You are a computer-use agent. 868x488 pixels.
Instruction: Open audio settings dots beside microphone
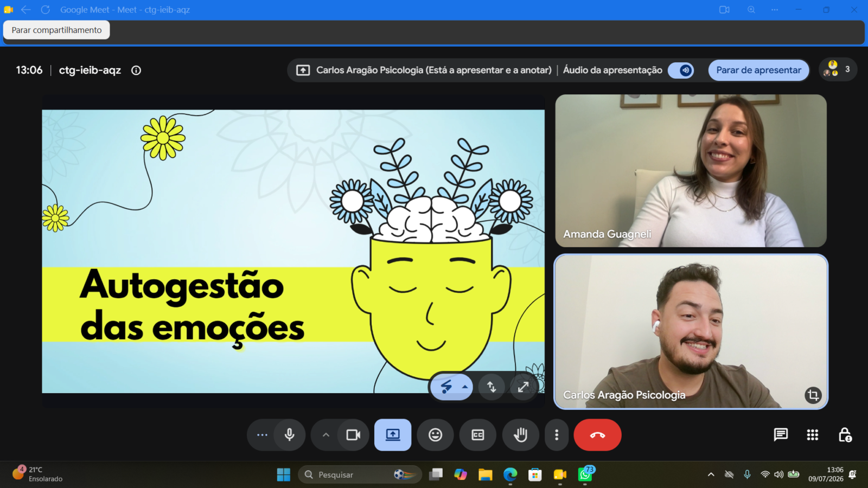coord(262,435)
